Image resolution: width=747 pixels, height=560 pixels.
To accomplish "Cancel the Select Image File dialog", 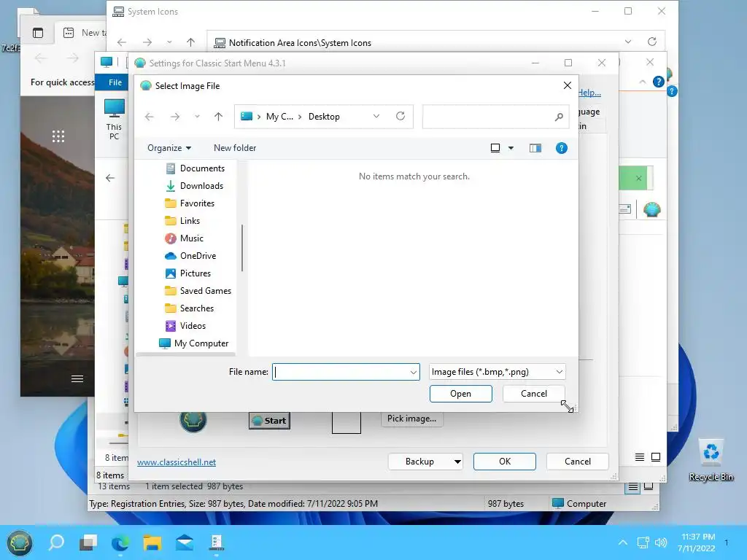I will (533, 394).
